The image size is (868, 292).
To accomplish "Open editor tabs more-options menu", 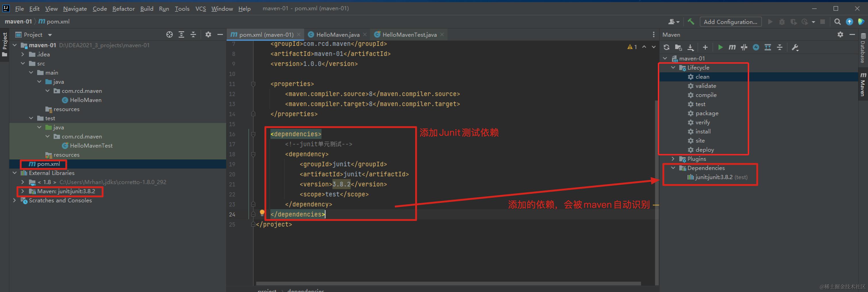I will 653,34.
